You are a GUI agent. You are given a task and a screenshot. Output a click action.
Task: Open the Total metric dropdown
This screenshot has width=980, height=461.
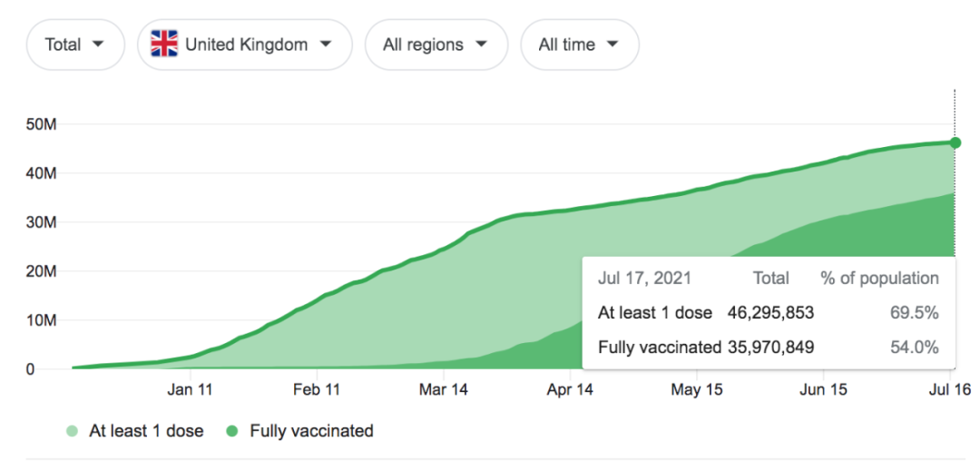[x=74, y=44]
